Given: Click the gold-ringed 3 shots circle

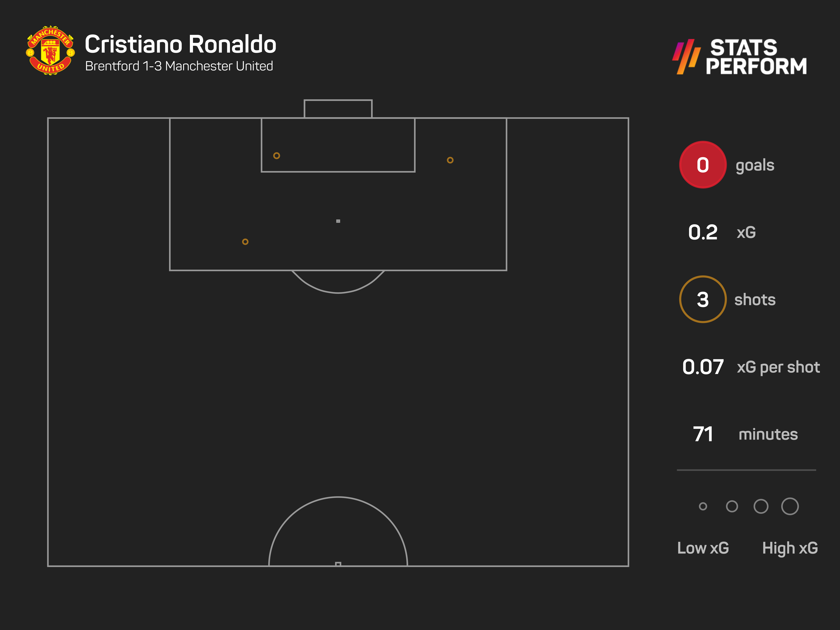Looking at the screenshot, I should [x=702, y=299].
